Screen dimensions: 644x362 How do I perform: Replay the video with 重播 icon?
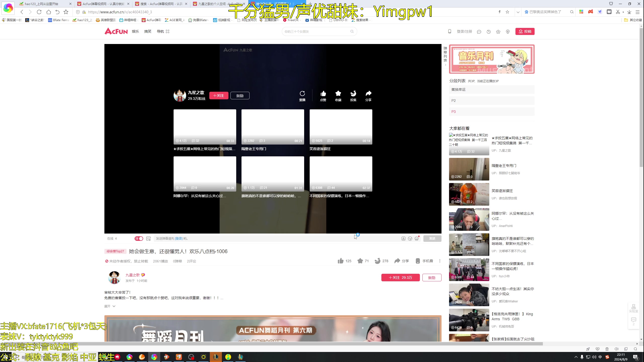(x=302, y=96)
